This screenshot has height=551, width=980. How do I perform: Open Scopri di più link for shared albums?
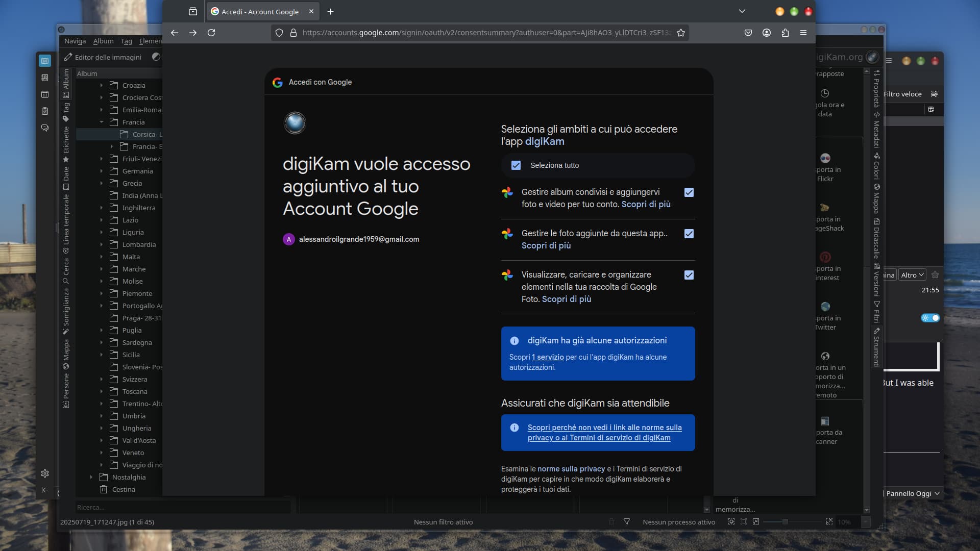click(646, 204)
